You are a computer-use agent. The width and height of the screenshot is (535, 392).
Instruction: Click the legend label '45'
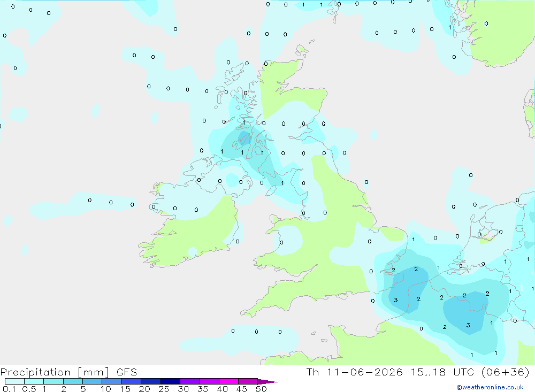pos(242,389)
